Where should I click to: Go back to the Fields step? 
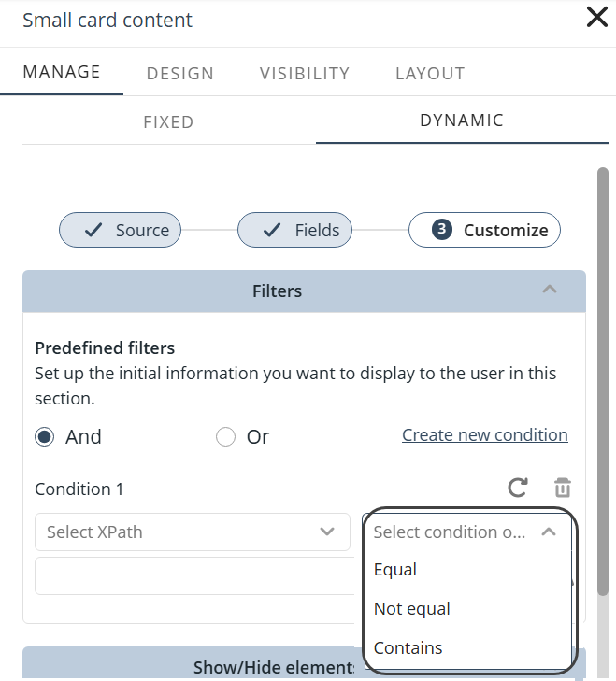pyautogui.click(x=294, y=230)
